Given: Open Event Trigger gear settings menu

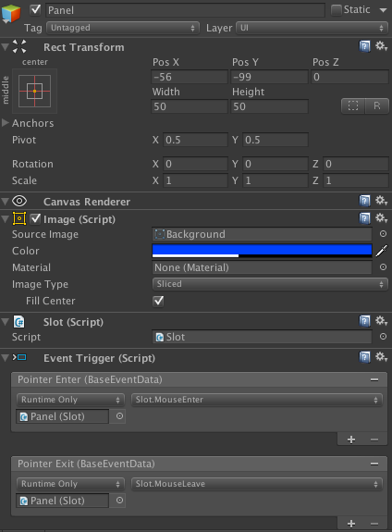Looking at the screenshot, I should coord(382,357).
